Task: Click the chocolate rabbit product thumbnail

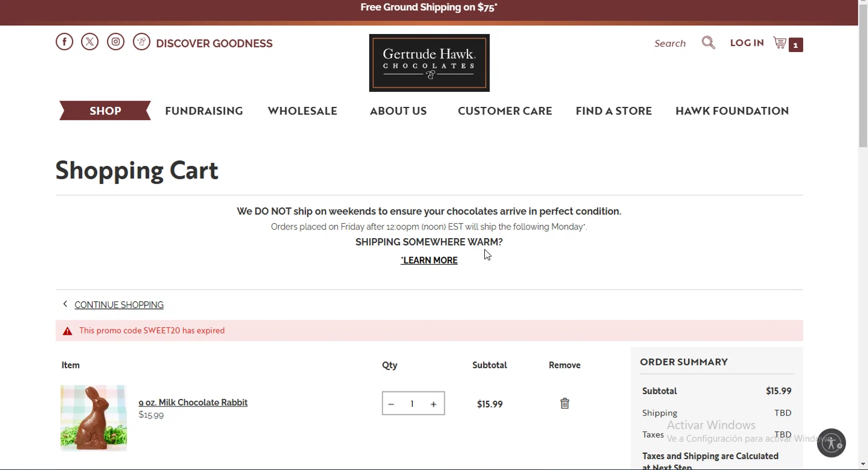Action: [94, 418]
